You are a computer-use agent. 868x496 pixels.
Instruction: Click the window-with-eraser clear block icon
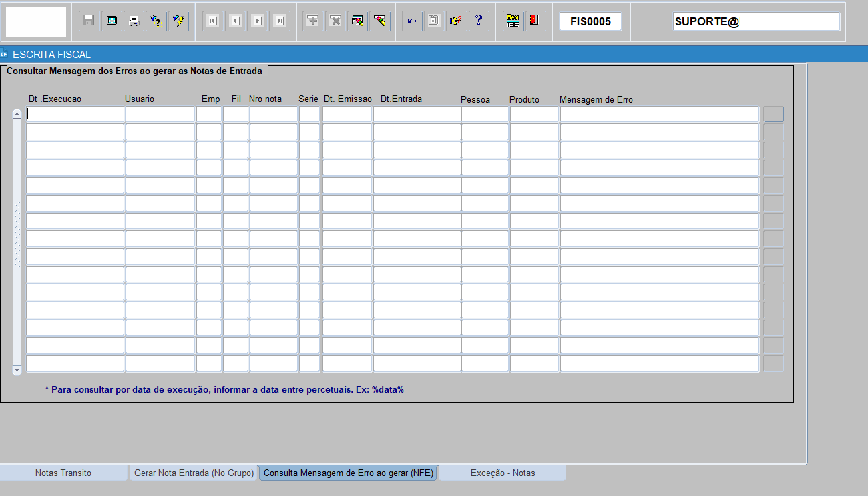click(358, 21)
